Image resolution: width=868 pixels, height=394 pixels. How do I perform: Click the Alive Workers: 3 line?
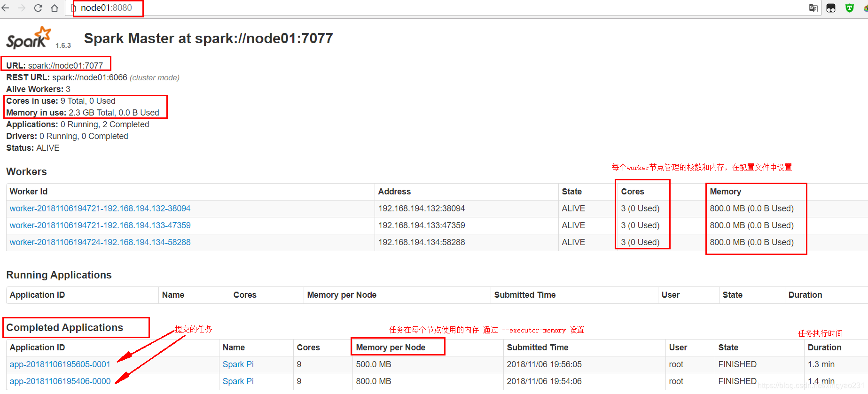click(38, 89)
